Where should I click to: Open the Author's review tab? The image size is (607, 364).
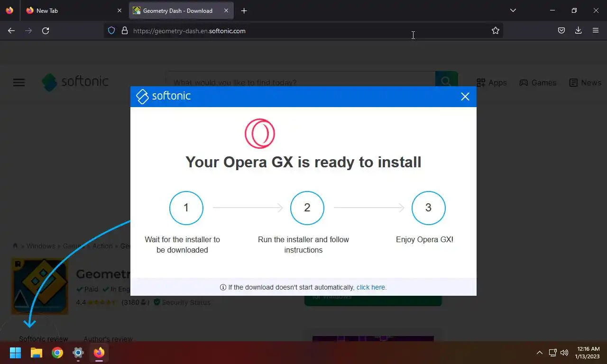(108, 339)
